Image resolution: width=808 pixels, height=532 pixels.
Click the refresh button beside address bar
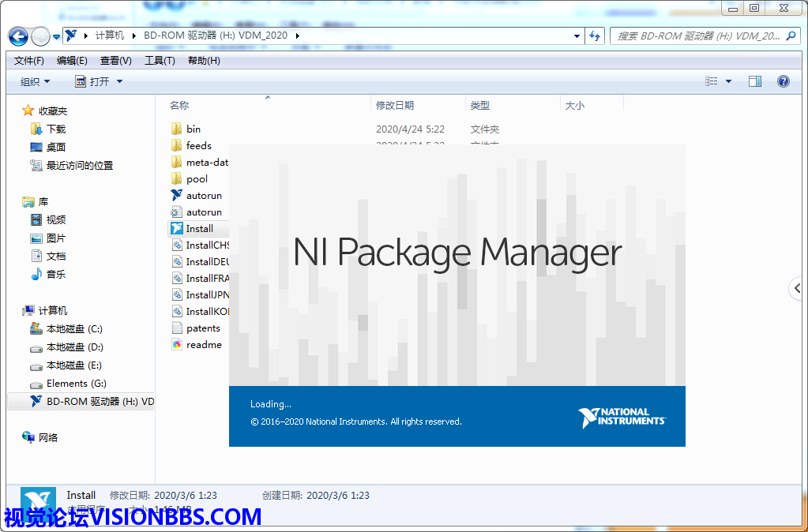click(x=596, y=36)
